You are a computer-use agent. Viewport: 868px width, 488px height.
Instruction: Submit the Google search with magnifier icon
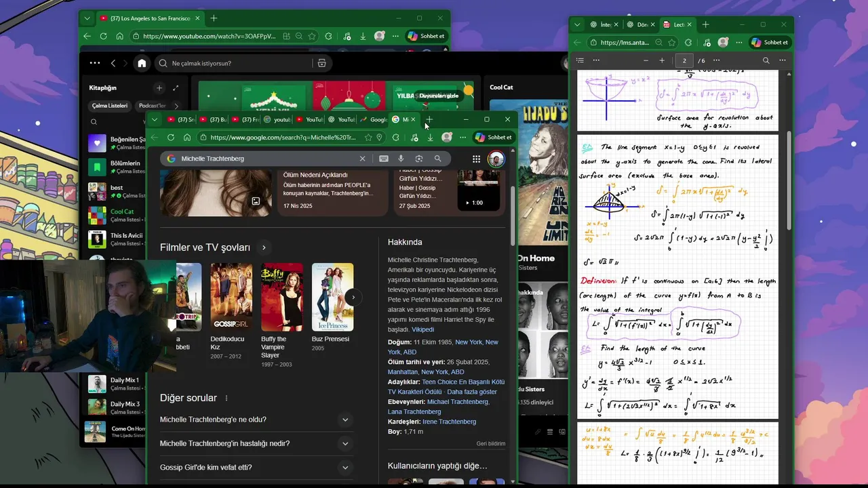click(x=438, y=159)
